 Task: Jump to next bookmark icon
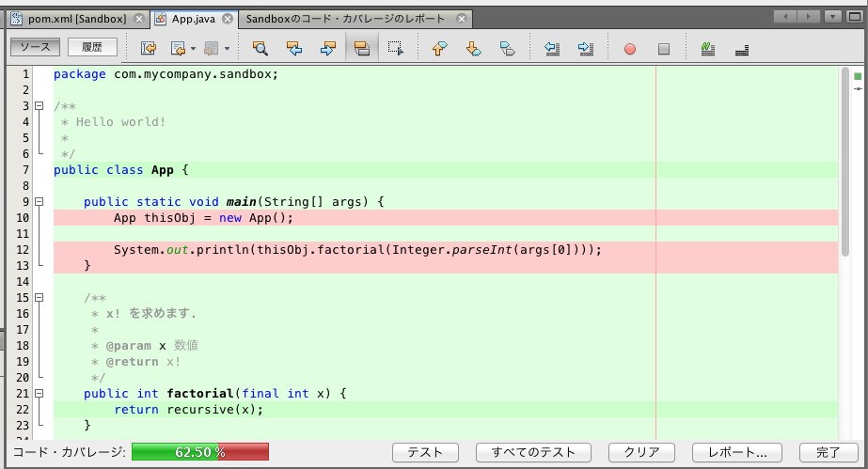point(473,48)
